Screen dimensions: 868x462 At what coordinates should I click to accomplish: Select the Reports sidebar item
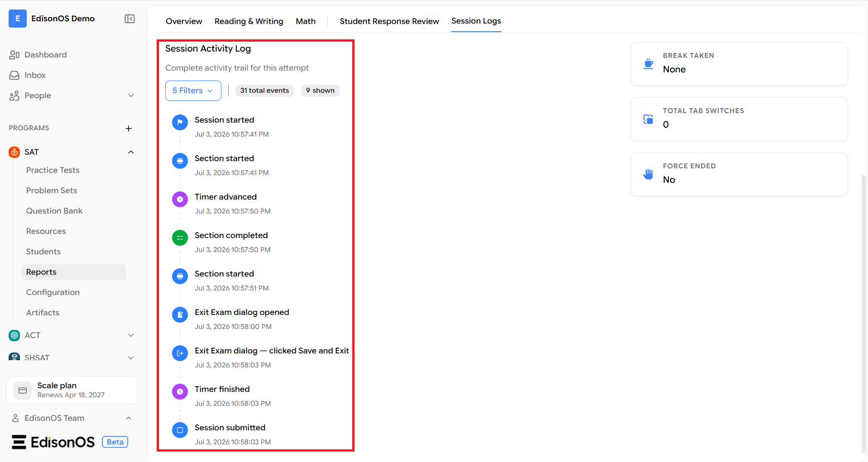[74, 272]
